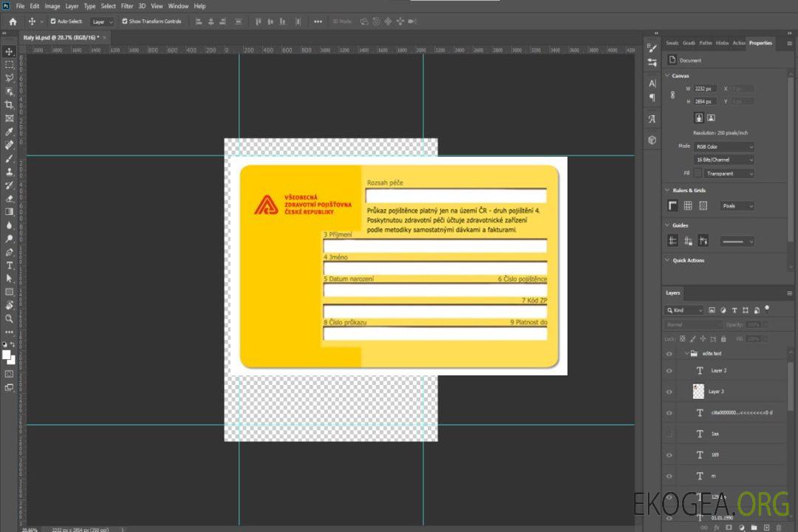
Task: Click the canvas Width input field
Action: [x=705, y=89]
